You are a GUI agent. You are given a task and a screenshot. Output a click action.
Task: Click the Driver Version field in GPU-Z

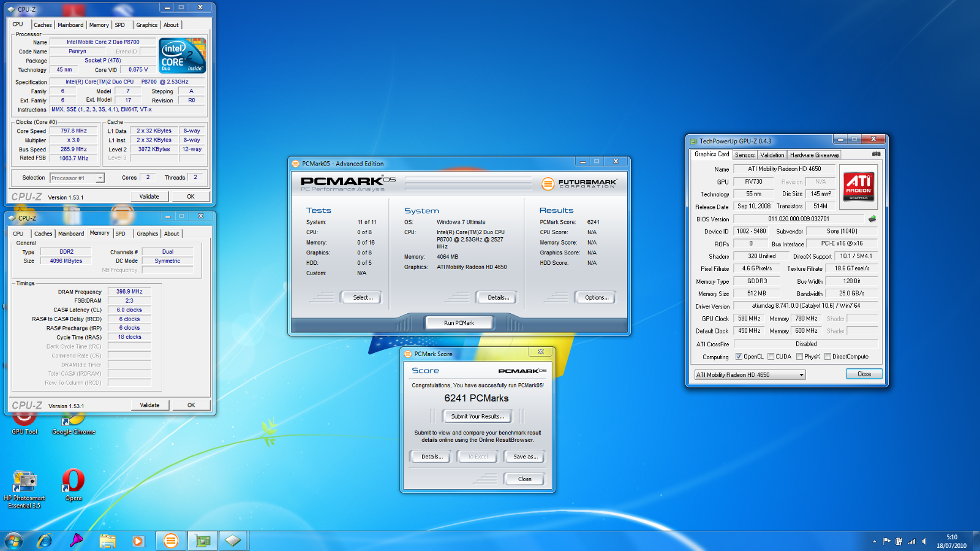pyautogui.click(x=805, y=305)
